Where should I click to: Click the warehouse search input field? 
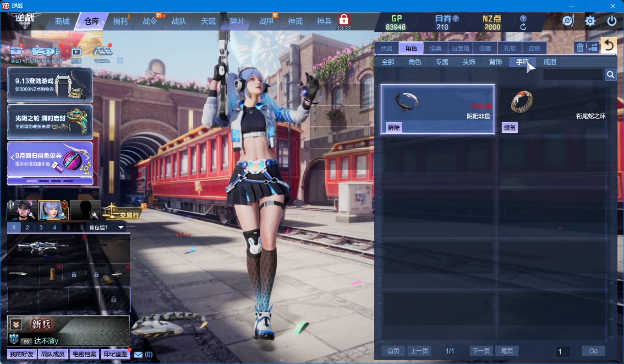coord(573,74)
